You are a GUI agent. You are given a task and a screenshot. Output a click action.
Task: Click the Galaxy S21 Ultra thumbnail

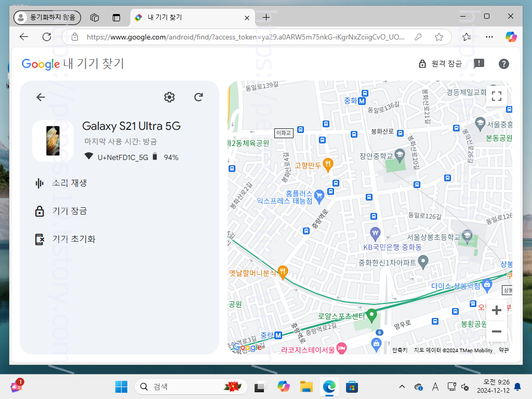53,141
